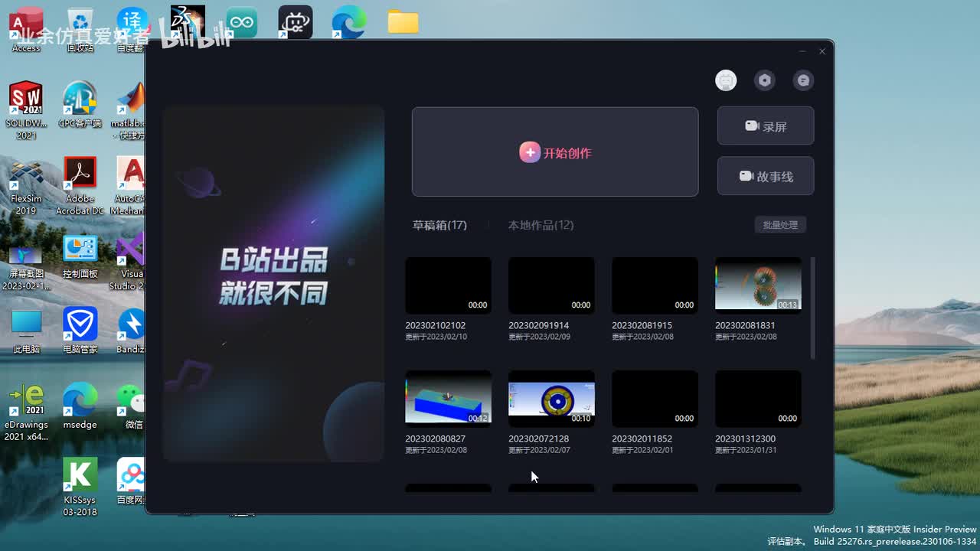Click the date text 更新于2023/02/07

click(539, 450)
